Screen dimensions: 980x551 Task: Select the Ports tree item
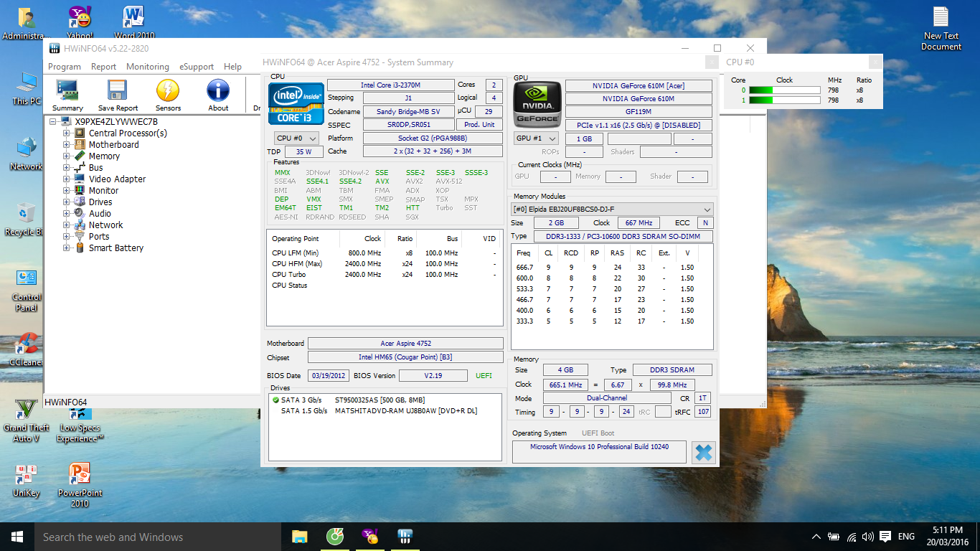pyautogui.click(x=99, y=237)
